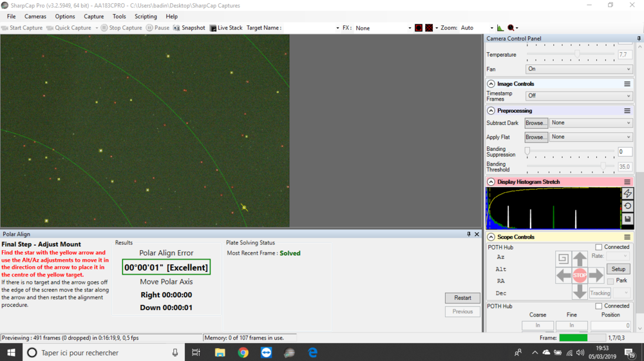Open Google Chrome from the taskbar
The image size is (644, 361).
[243, 353]
